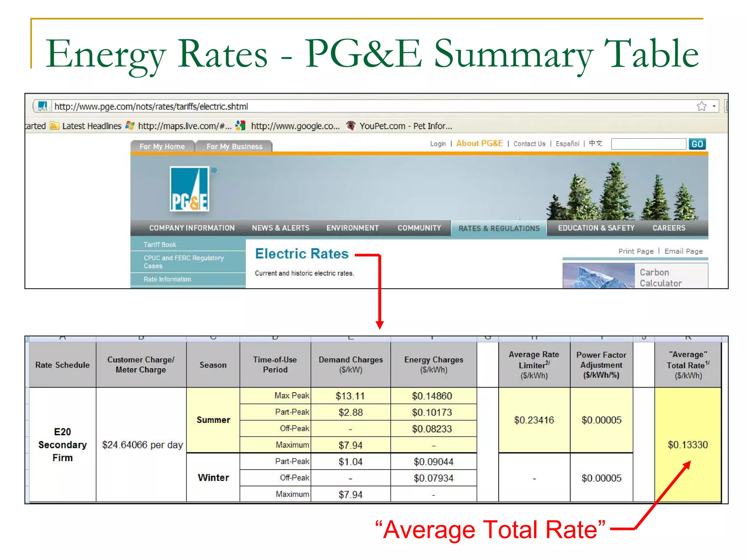This screenshot has width=747, height=560.
Task: Select the $0.23416 rate limiter cell
Action: point(534,420)
